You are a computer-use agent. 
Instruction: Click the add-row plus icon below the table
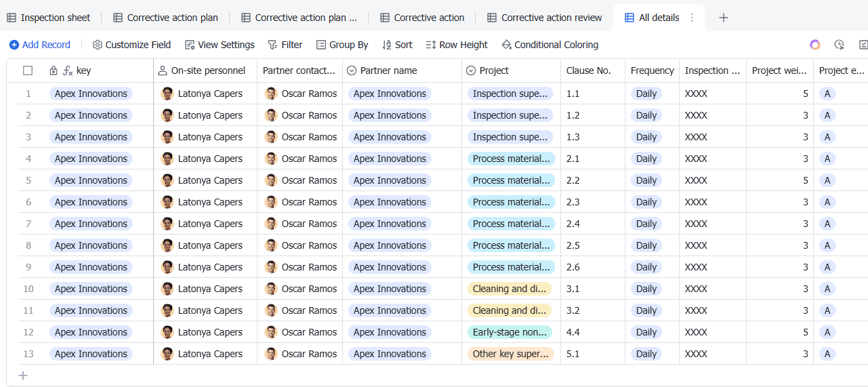pyautogui.click(x=23, y=375)
